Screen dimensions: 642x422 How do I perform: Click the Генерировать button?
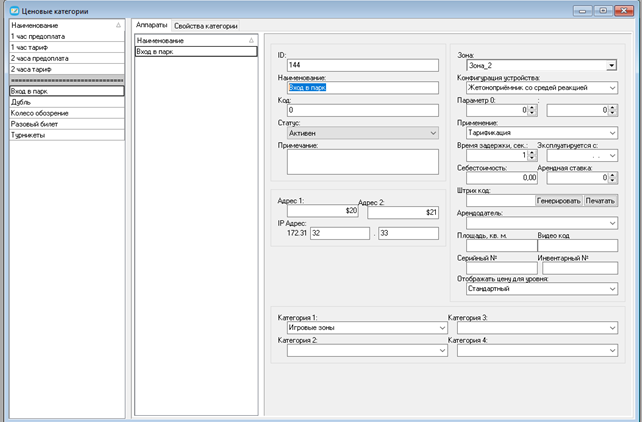[x=559, y=201]
